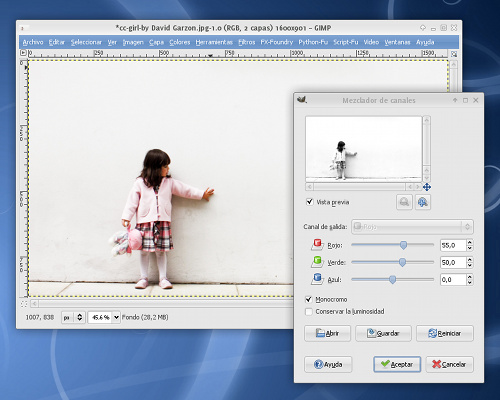Click the GIMP logo icon in dialog title
500x400 pixels.
point(302,99)
